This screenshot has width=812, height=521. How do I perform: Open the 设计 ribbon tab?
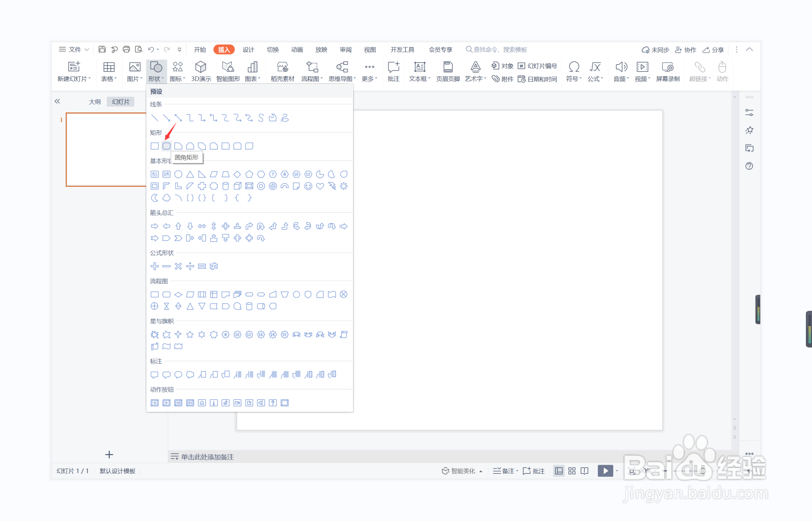click(x=248, y=49)
